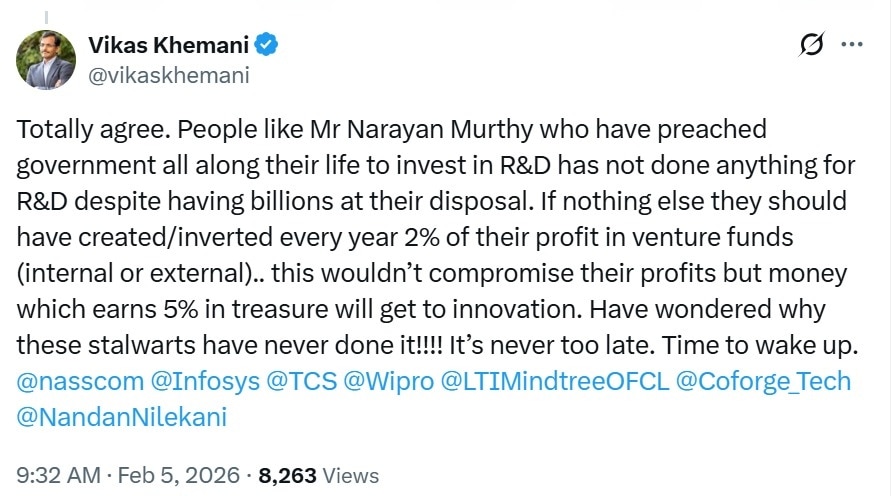Open the @nasscom mention

pyautogui.click(x=73, y=381)
